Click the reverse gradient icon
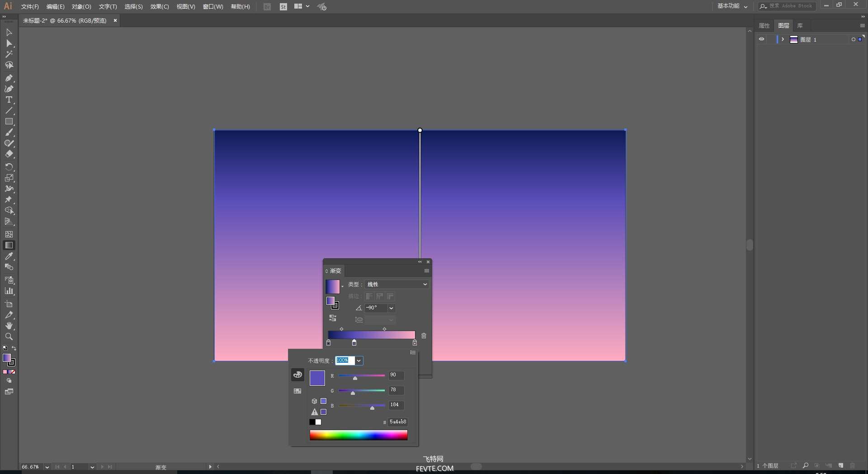 point(333,318)
